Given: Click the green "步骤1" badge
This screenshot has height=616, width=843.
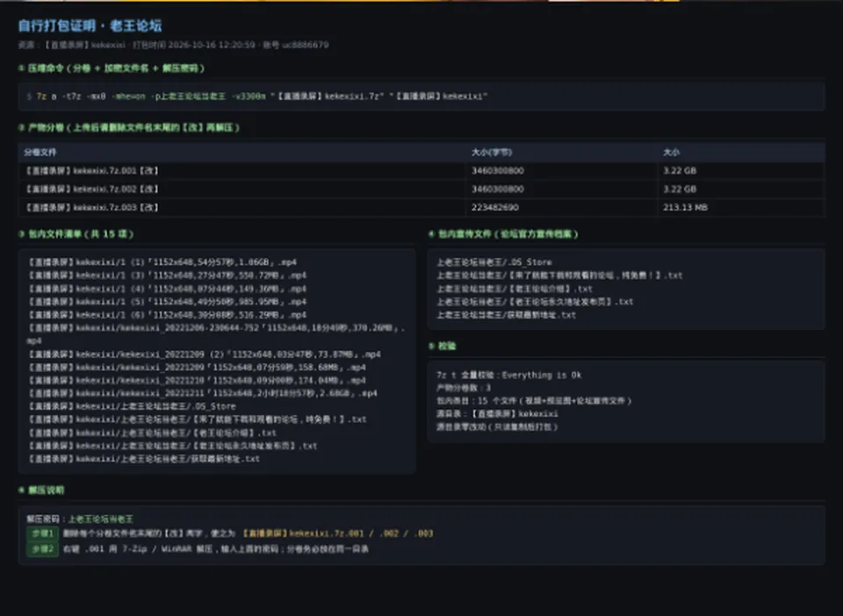Looking at the screenshot, I should coord(43,534).
